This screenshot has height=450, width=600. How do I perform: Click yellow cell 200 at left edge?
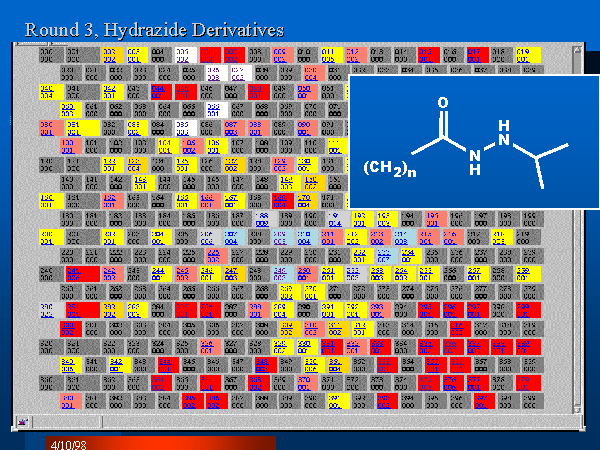coord(48,237)
